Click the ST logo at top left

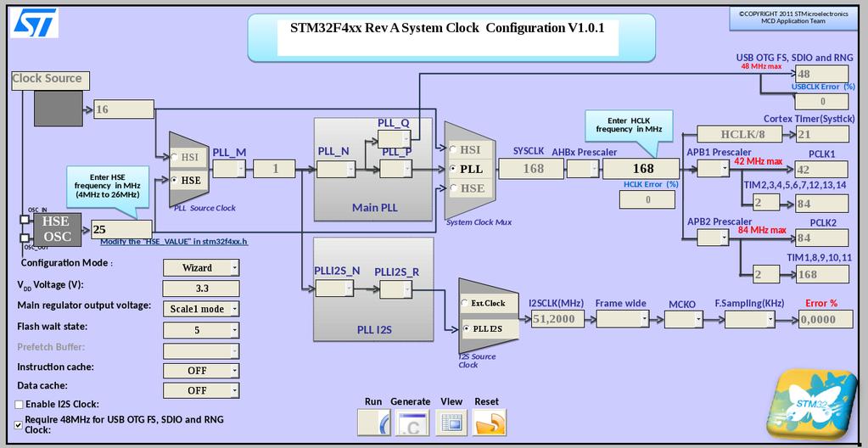coord(34,24)
